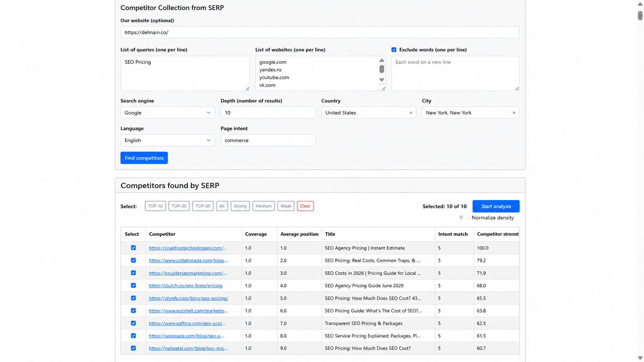The image size is (644, 362).
Task: Uncheck the collaborada.com competitor row
Action: pyautogui.click(x=133, y=260)
